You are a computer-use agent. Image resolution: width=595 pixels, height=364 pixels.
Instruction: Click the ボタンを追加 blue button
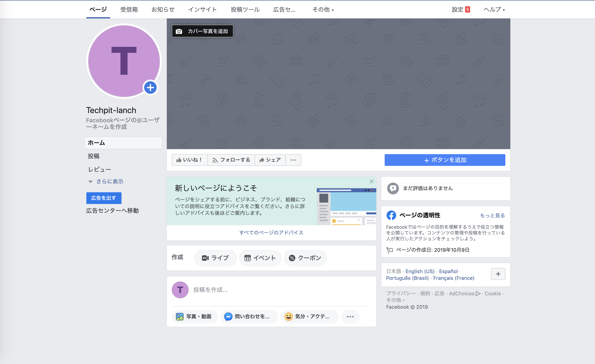445,160
